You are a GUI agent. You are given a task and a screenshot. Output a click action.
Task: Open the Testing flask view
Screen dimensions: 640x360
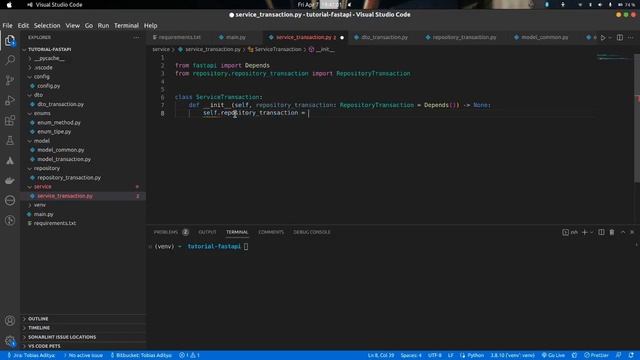[x=10, y=140]
